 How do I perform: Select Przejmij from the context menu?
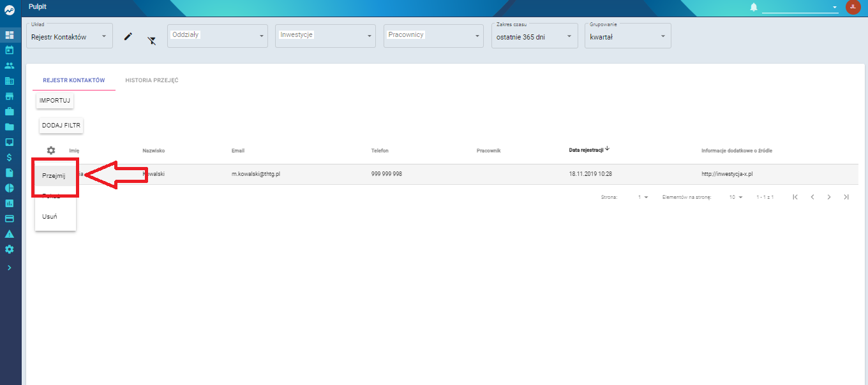pyautogui.click(x=56, y=176)
